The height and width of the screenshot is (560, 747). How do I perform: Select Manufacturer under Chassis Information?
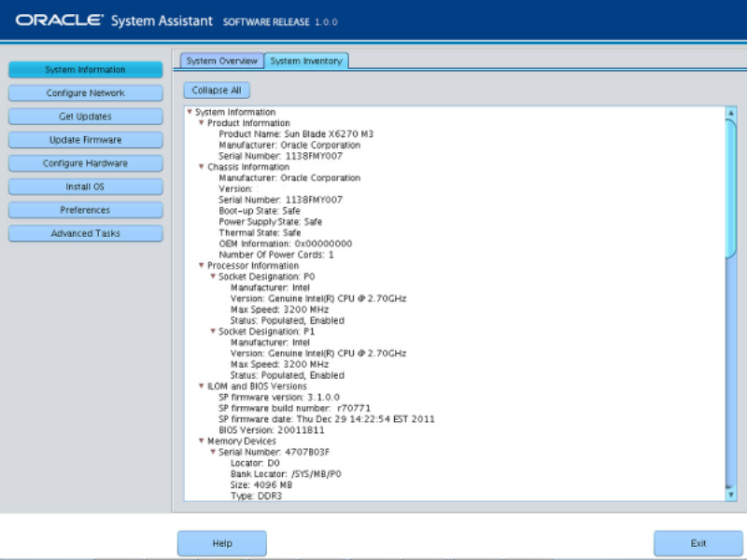(289, 177)
